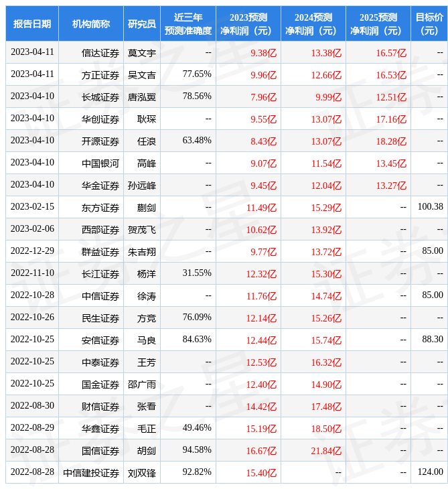Click researcher name 孙远峰
448x489 pixels.
[x=142, y=186]
